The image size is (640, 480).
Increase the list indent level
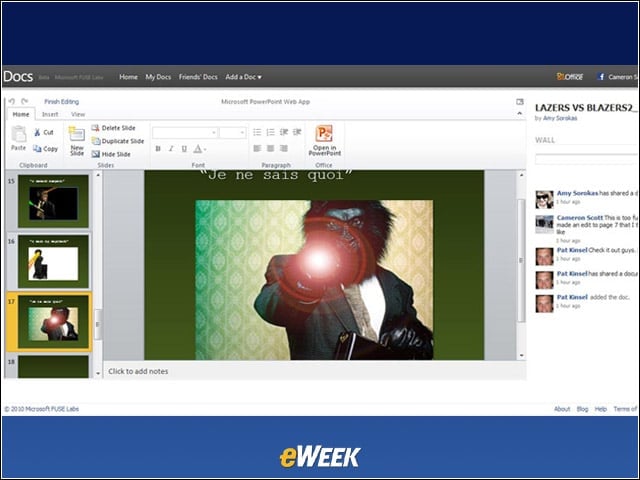(297, 132)
